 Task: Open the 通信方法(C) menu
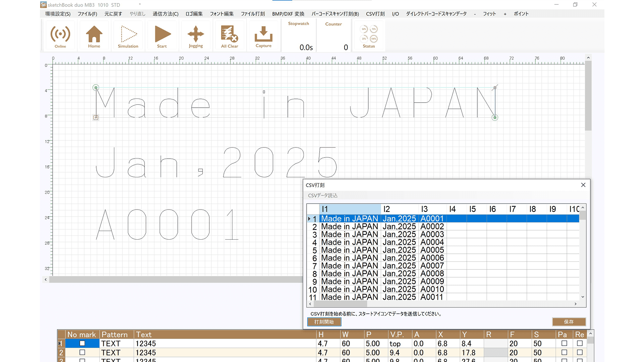165,14
